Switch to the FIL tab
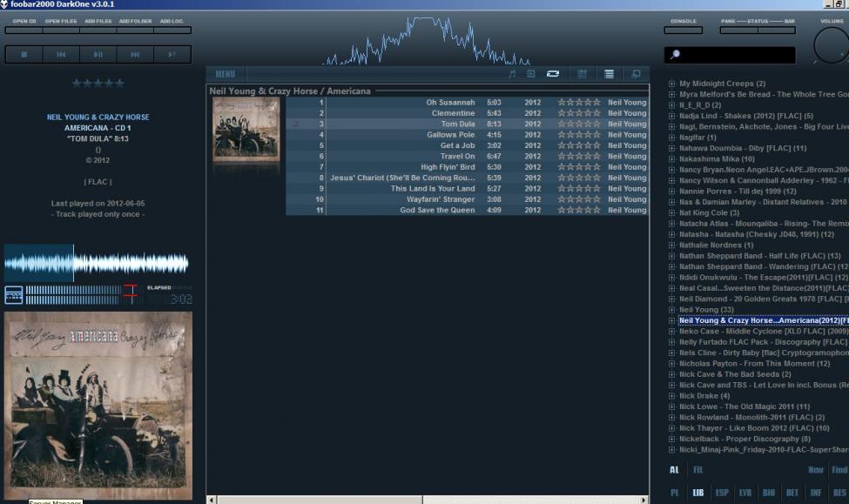 pos(698,470)
